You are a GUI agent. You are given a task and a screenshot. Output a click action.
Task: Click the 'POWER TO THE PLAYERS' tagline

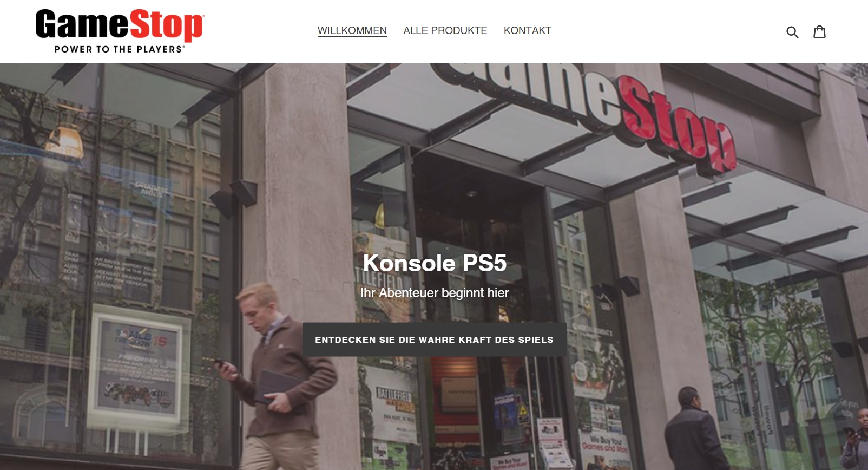pyautogui.click(x=119, y=49)
